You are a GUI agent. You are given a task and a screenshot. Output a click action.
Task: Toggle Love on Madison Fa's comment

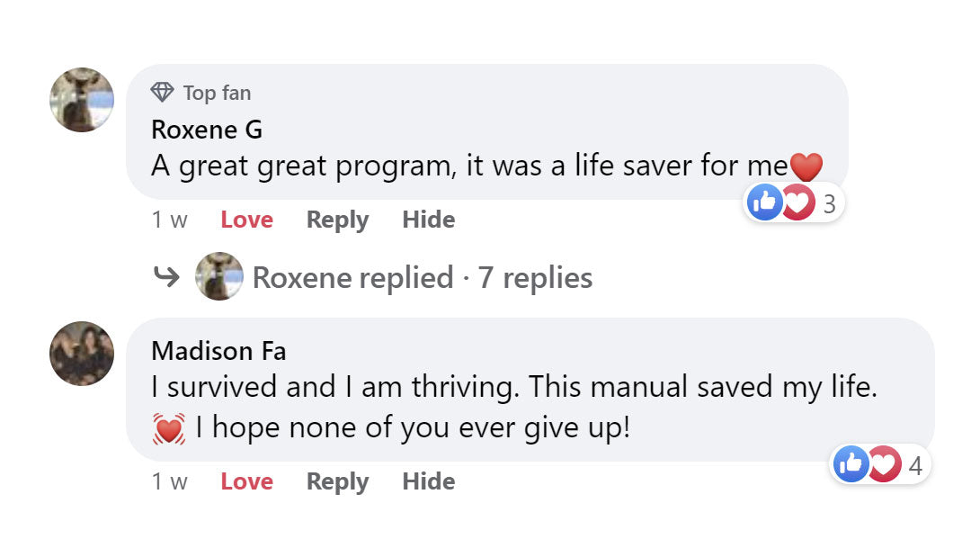pyautogui.click(x=246, y=482)
